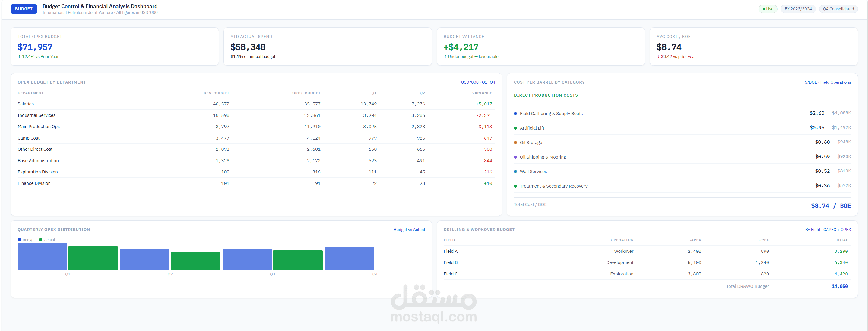This screenshot has width=868, height=331.
Task: Click the blue dot beside Field Gathering & Supply Boats
Action: tap(515, 113)
